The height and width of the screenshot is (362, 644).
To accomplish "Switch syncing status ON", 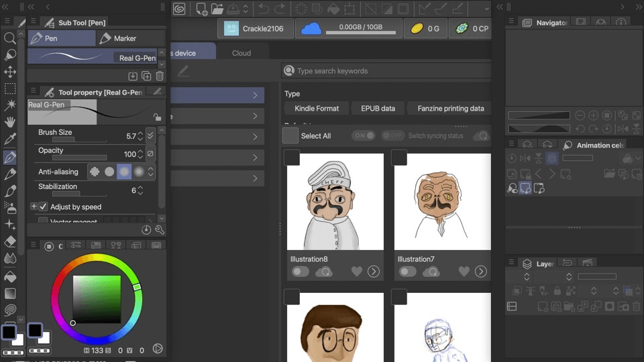I will coord(364,135).
